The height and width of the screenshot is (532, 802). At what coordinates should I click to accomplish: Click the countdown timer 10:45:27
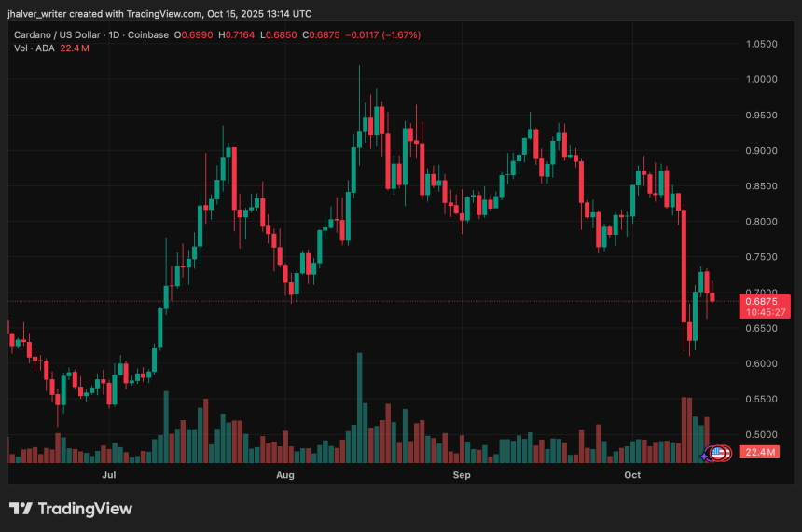click(x=764, y=313)
